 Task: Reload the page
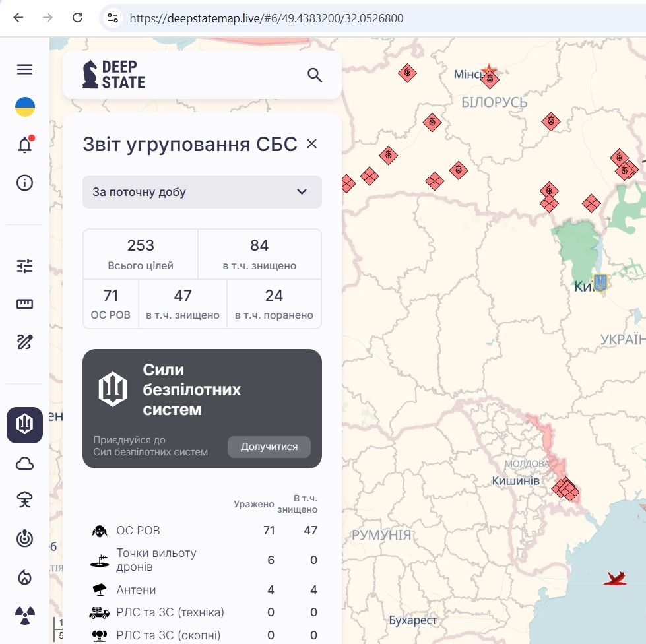77,18
